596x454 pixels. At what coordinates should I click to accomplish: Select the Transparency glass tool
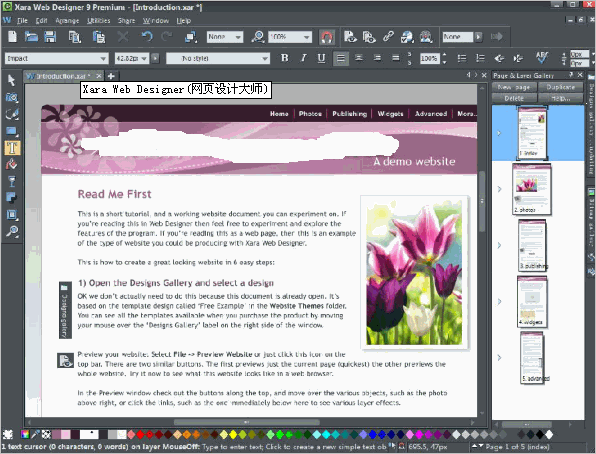pos(11,181)
